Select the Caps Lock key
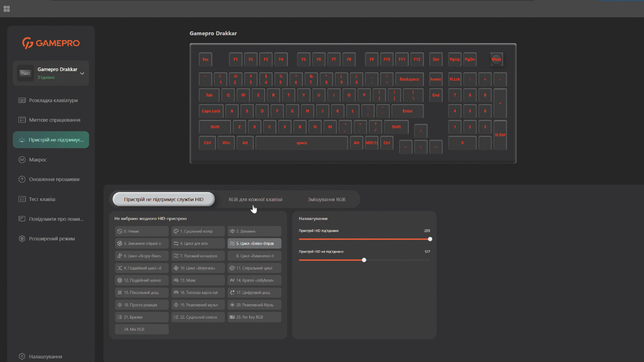The image size is (644, 362). coord(211,111)
